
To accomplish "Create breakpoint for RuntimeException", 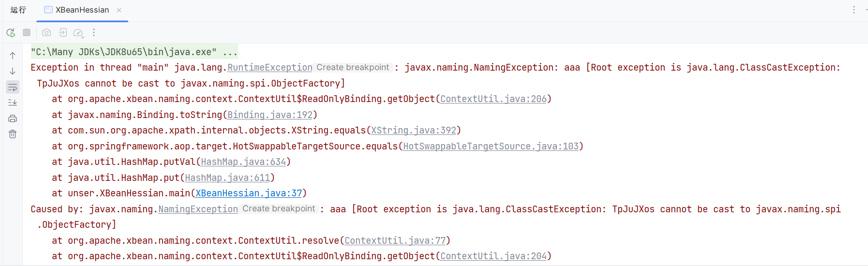I will (352, 67).
